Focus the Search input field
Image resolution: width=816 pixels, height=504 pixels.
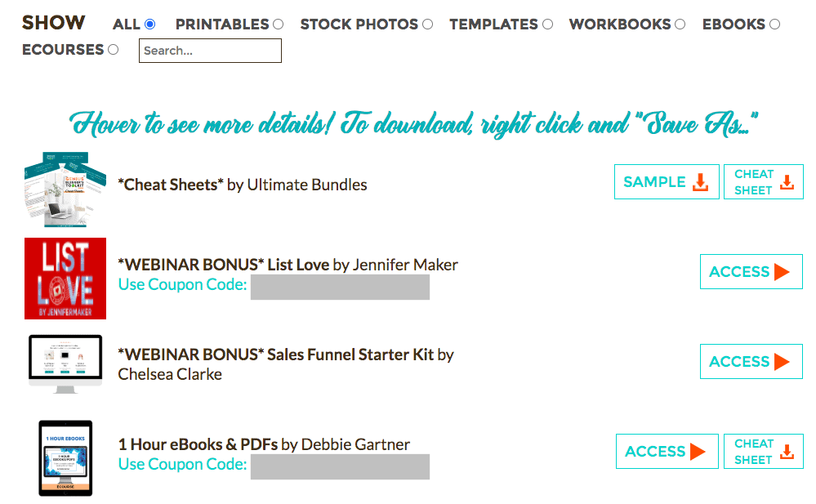(210, 51)
